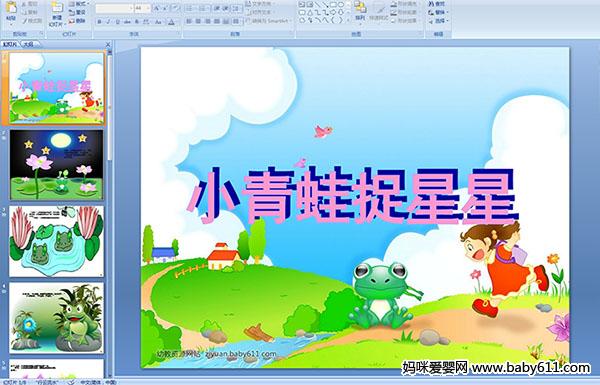The width and height of the screenshot is (600, 385).
Task: Click the font color A icon
Action: 171,22
